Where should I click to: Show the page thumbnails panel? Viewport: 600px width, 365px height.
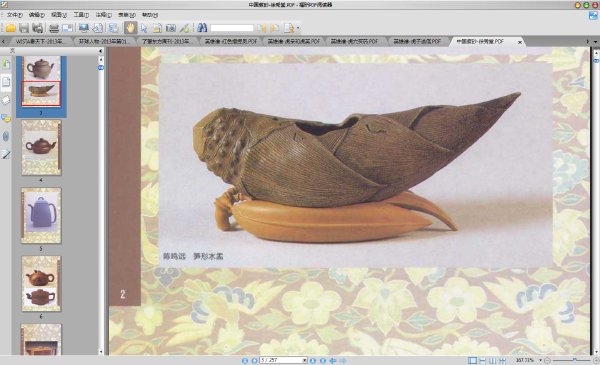pyautogui.click(x=6, y=81)
